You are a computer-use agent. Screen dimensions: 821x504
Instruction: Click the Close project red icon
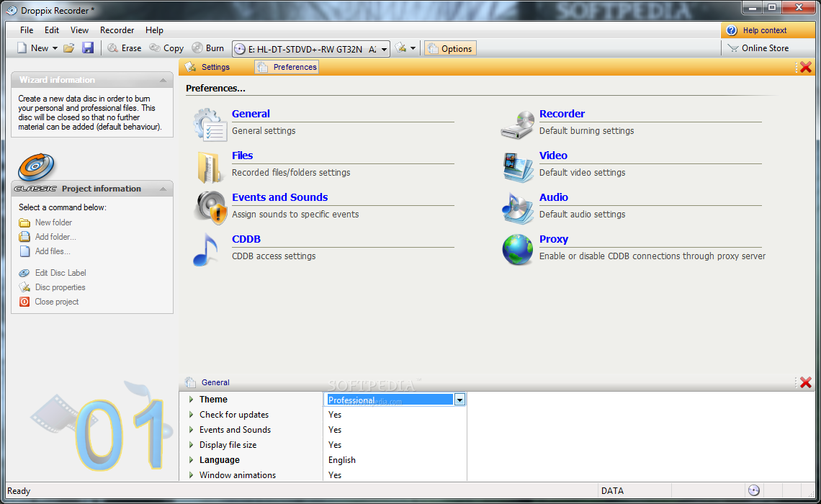pos(24,302)
